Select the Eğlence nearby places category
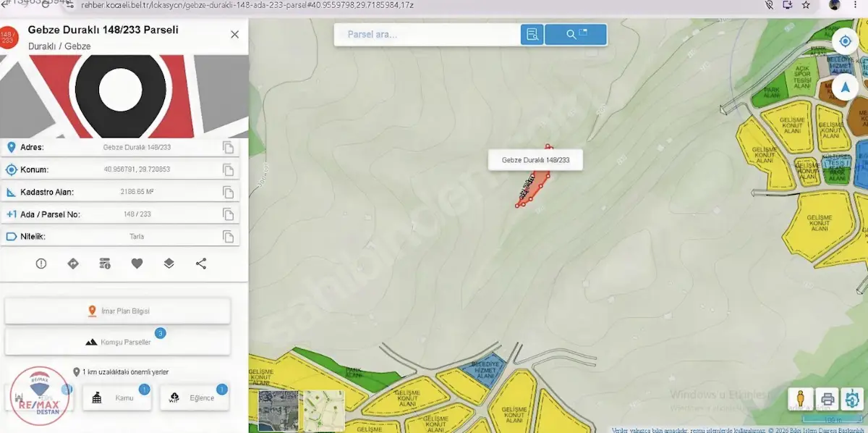Image resolution: width=868 pixels, height=433 pixels. click(194, 398)
